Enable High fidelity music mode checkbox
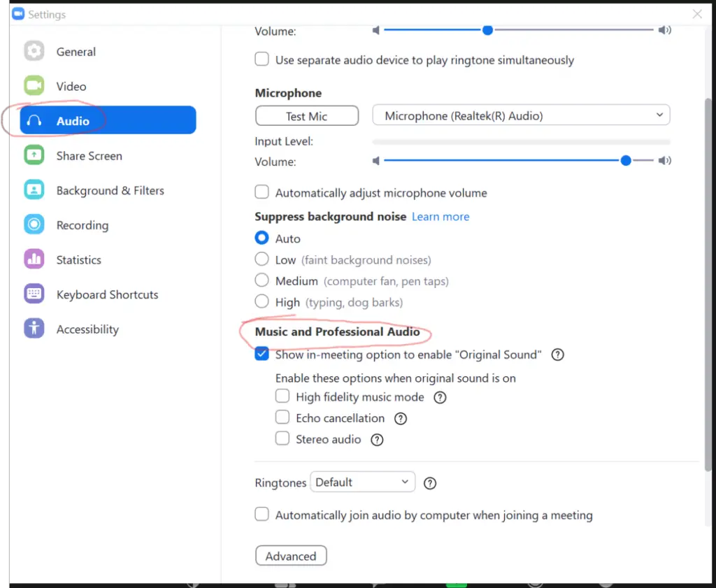This screenshot has height=588, width=716. 282,396
